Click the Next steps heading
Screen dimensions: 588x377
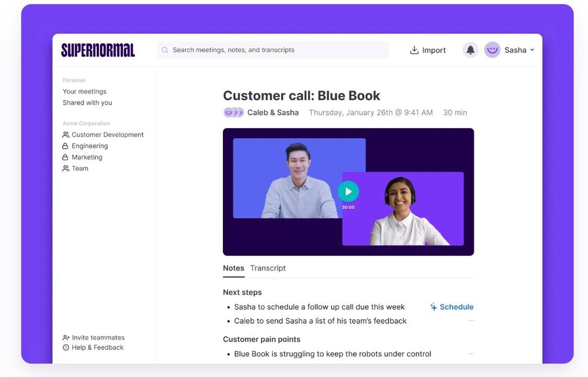coord(242,292)
